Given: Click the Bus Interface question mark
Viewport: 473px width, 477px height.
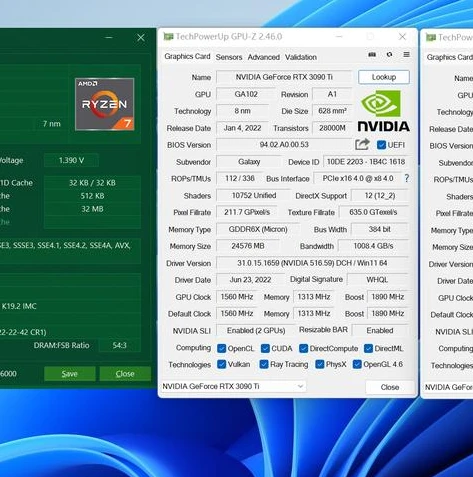Looking at the screenshot, I should click(x=406, y=178).
